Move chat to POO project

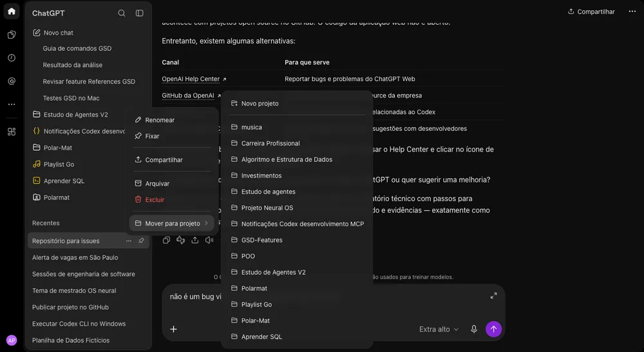[296, 256]
